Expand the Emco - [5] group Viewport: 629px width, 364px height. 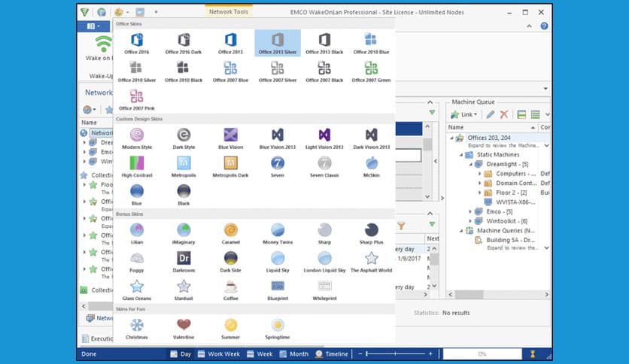[470, 211]
